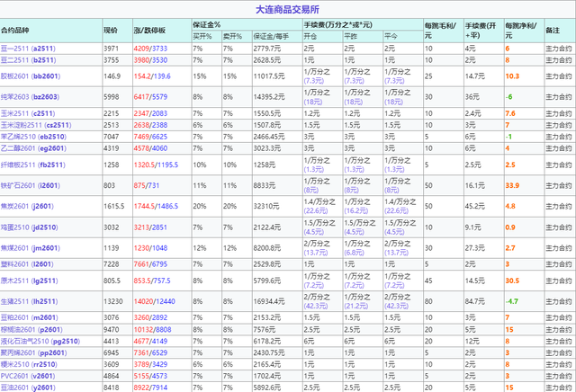This screenshot has height=392, width=576.
Task: Click the 手续费(万分之*或*元) header
Action: (x=338, y=25)
